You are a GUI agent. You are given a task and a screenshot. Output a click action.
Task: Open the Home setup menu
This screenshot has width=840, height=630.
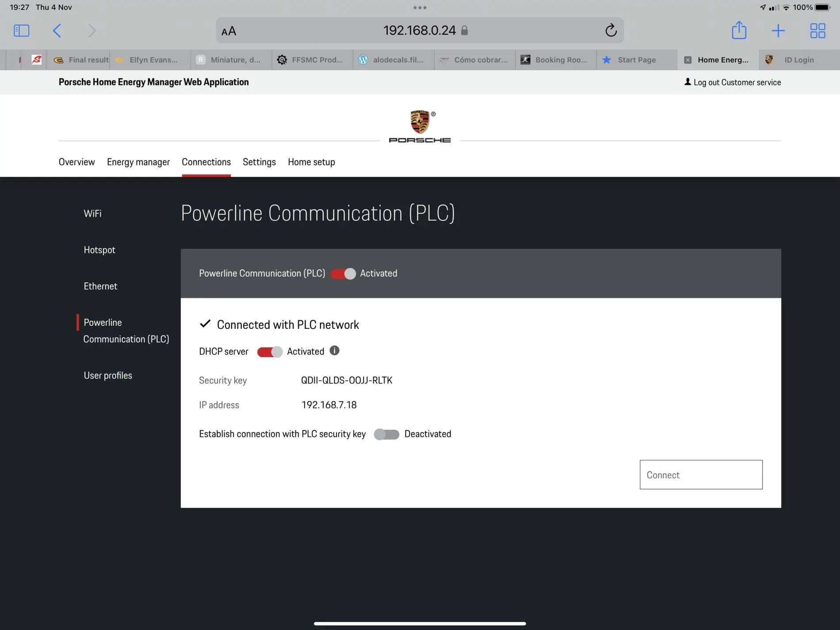[x=311, y=162]
